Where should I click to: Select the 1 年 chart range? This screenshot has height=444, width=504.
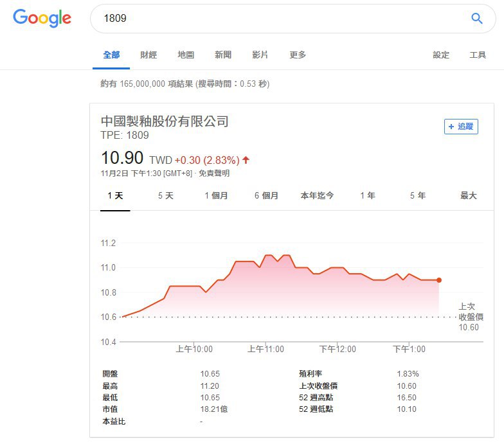coord(368,195)
